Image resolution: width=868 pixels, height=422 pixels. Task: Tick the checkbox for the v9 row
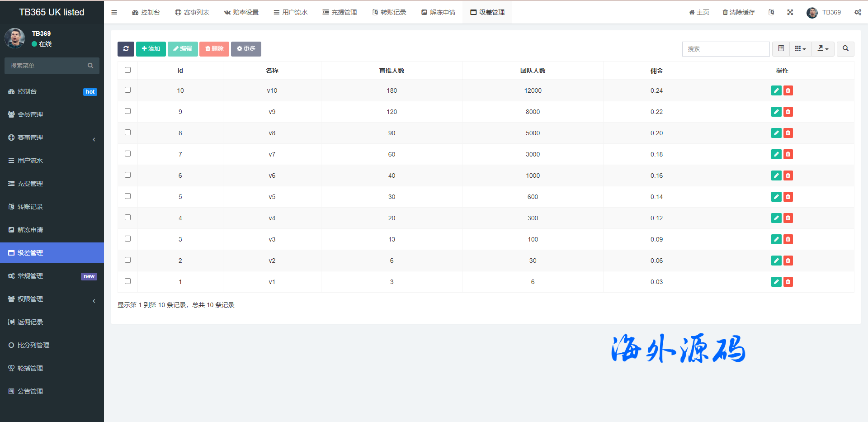pyautogui.click(x=128, y=111)
